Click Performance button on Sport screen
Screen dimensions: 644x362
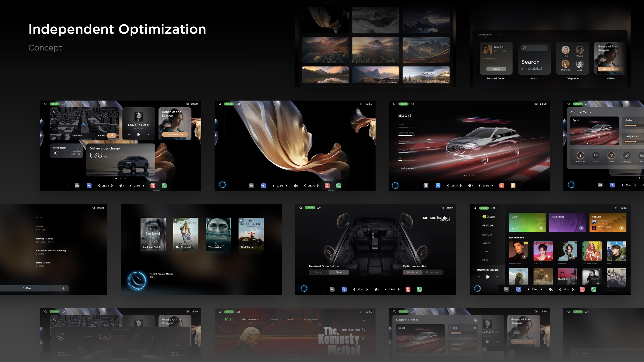click(407, 168)
